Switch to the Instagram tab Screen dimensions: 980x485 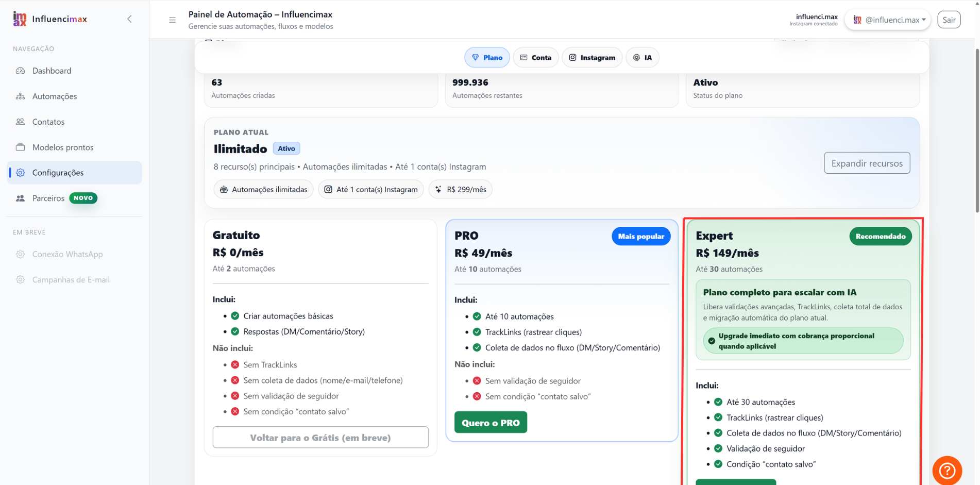coord(592,57)
